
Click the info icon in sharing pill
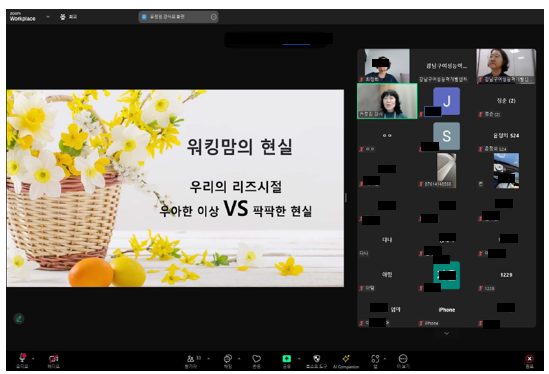pos(213,17)
